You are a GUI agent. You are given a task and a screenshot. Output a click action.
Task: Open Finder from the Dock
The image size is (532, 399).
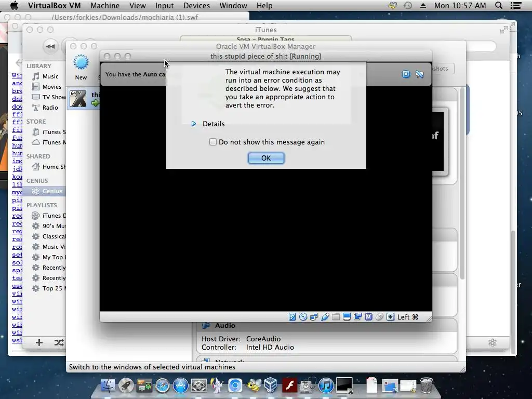click(108, 386)
